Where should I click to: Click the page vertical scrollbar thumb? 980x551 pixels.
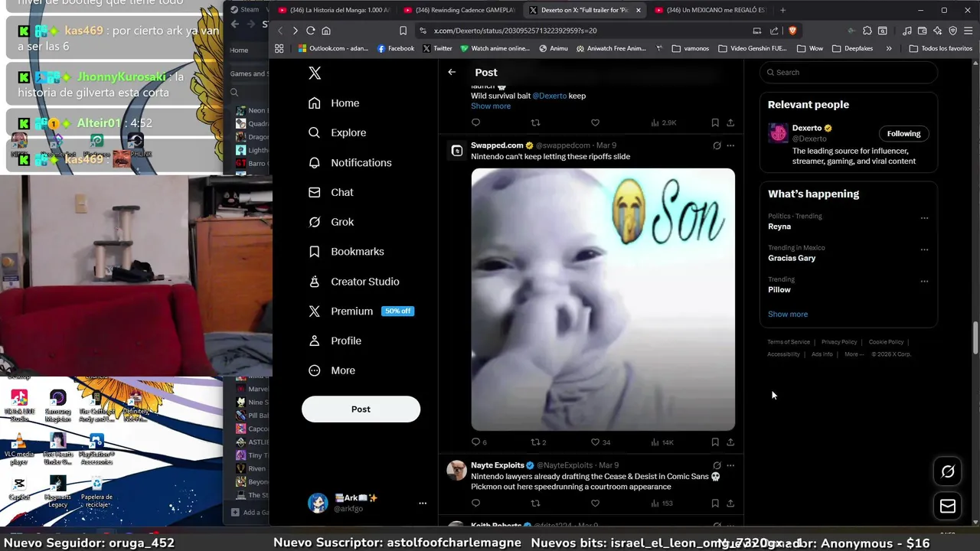click(975, 337)
